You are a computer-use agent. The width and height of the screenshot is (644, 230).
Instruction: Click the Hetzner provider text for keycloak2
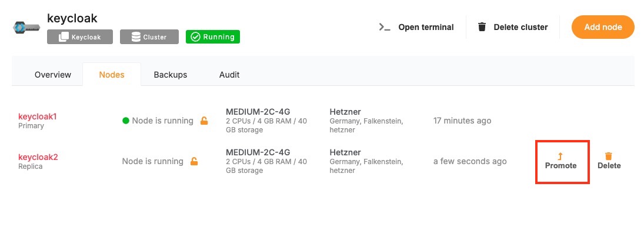[x=345, y=152]
